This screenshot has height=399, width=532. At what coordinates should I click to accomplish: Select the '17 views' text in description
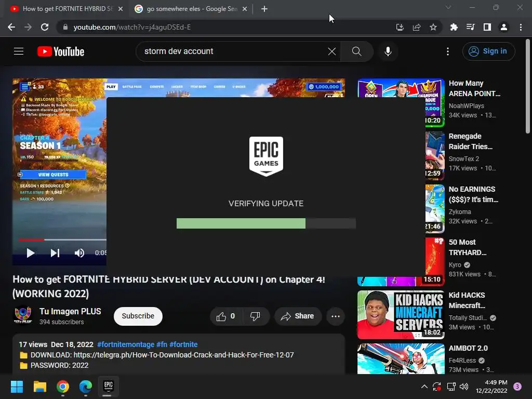coord(33,344)
